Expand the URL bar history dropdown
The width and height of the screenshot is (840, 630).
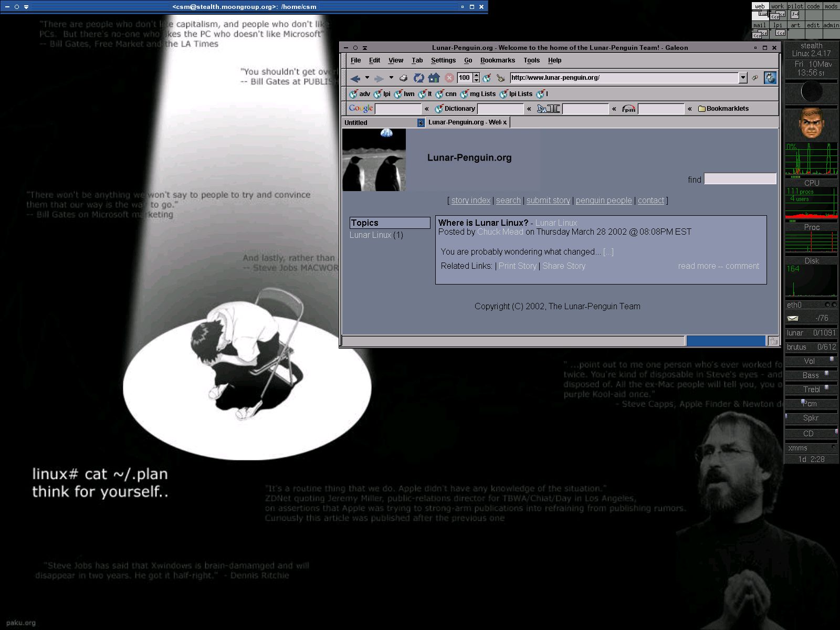(x=743, y=78)
